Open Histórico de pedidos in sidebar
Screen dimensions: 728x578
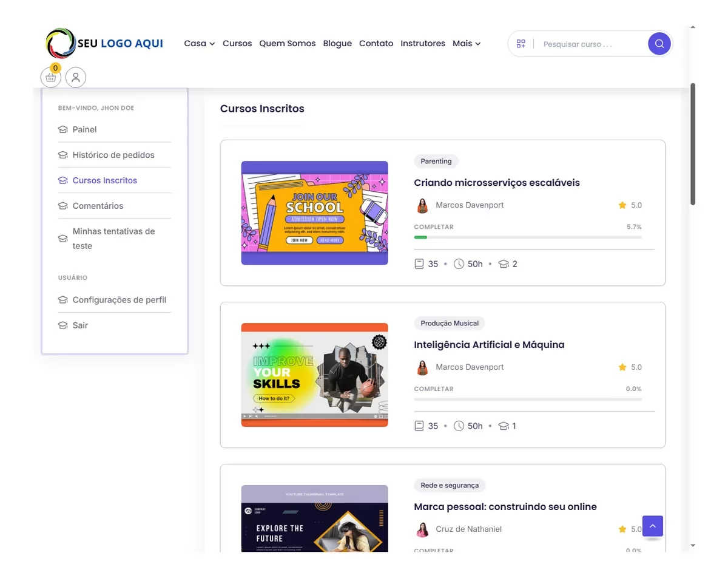113,155
